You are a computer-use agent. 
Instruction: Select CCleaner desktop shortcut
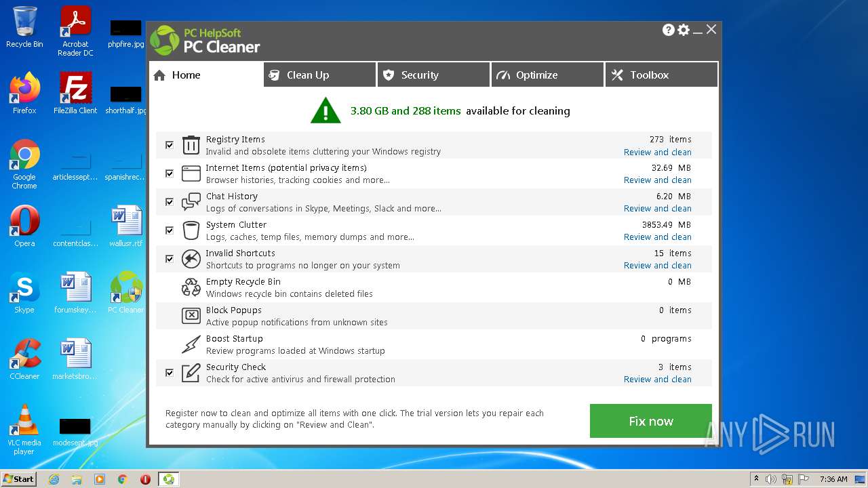[x=24, y=359]
